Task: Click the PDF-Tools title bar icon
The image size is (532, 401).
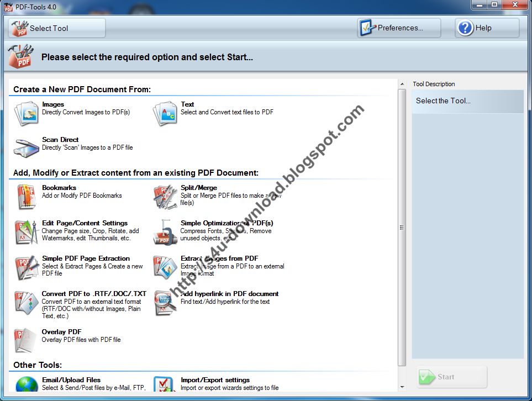Action: point(8,7)
